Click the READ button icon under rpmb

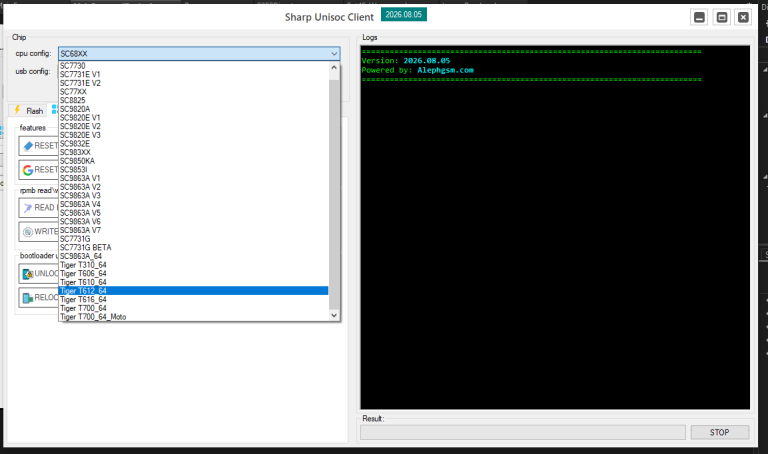pyautogui.click(x=28, y=208)
